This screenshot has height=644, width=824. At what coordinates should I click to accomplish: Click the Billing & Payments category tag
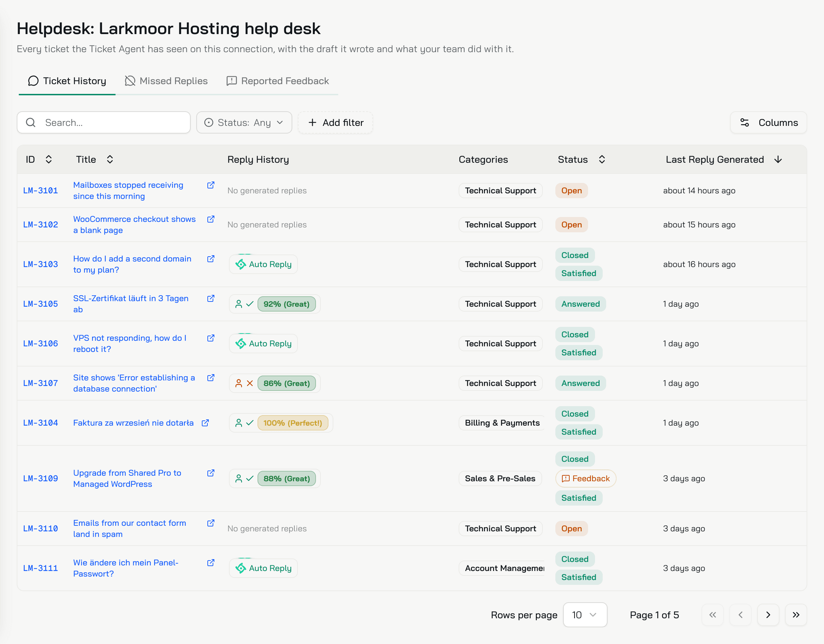502,423
